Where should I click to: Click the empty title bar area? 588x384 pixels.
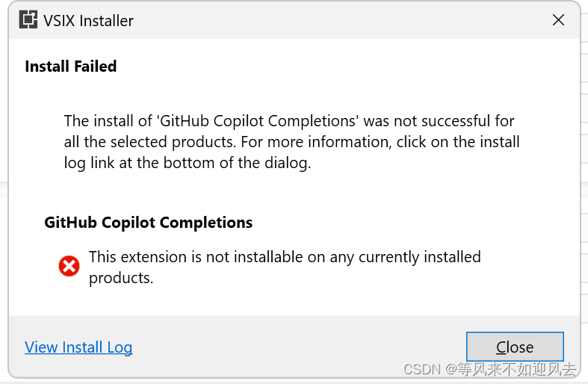(338, 20)
